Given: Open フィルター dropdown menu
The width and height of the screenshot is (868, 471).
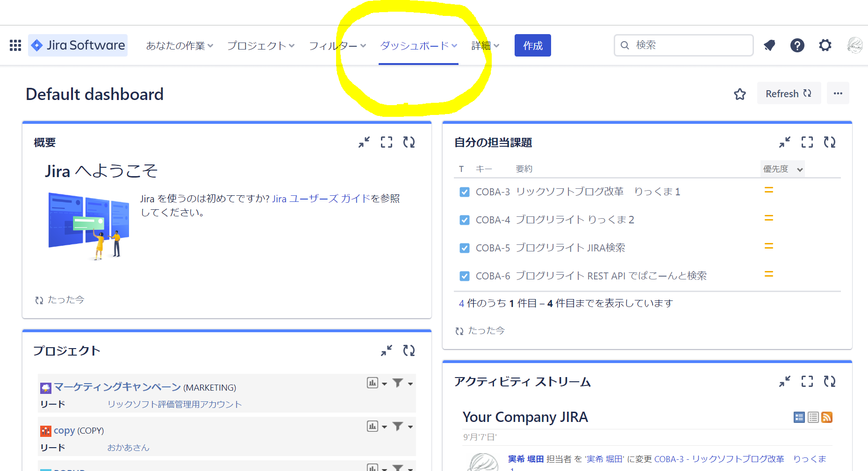Looking at the screenshot, I should tap(337, 46).
